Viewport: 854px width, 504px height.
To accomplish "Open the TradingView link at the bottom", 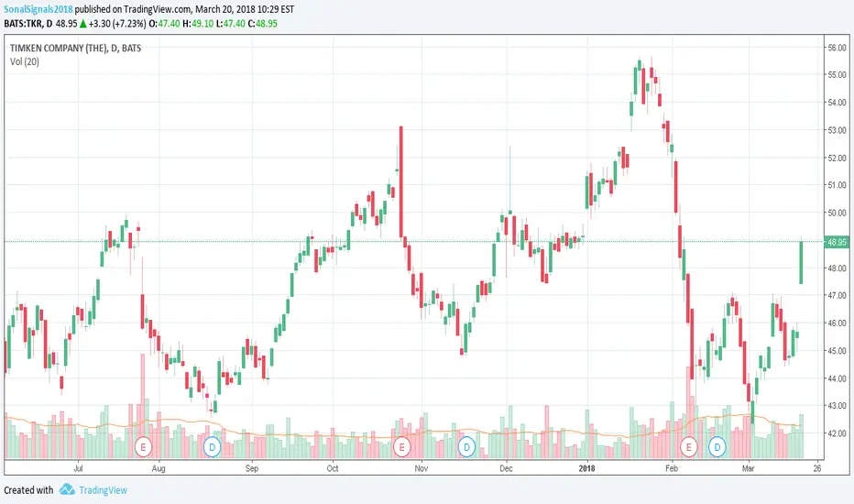I will click(x=103, y=490).
